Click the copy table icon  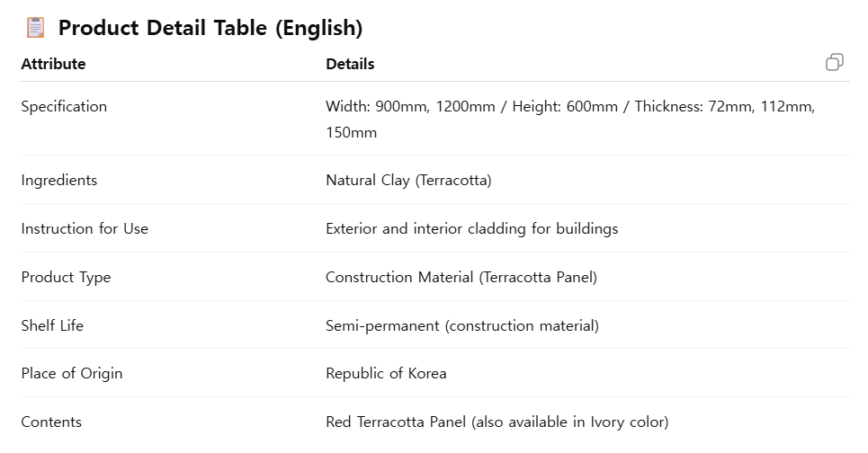click(834, 62)
